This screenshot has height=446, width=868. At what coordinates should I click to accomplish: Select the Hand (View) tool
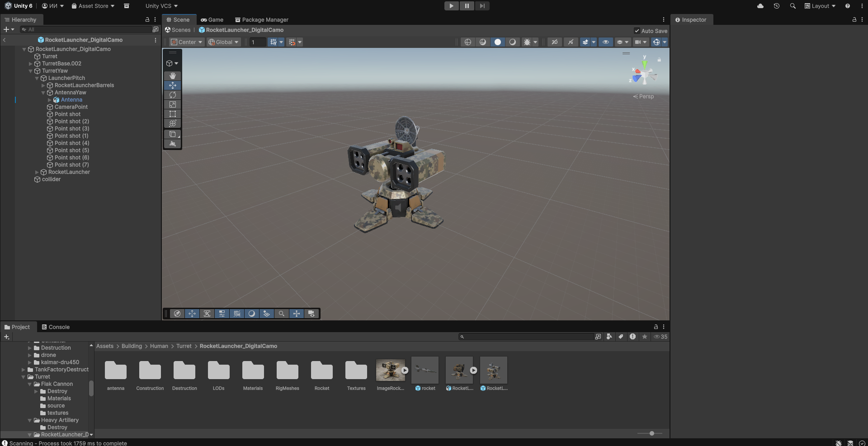tap(173, 76)
